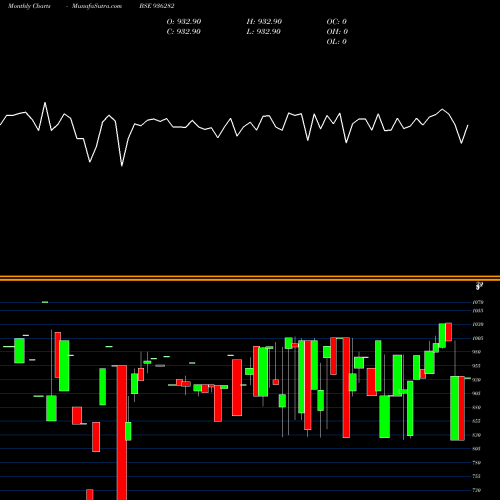
Task: Click the "Monthly Charts" title text
Action: [x=29, y=6]
